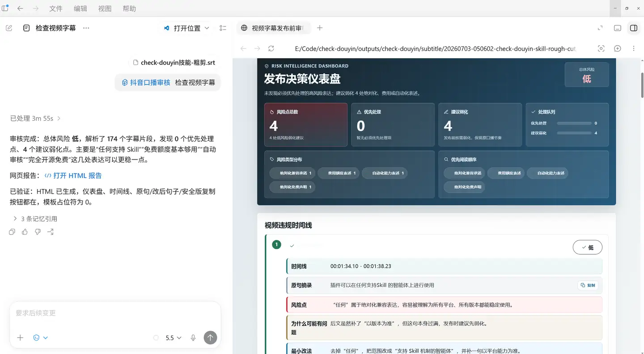Select the 视频字幕发布前审 tab
This screenshot has height=354, width=644.
tap(273, 28)
